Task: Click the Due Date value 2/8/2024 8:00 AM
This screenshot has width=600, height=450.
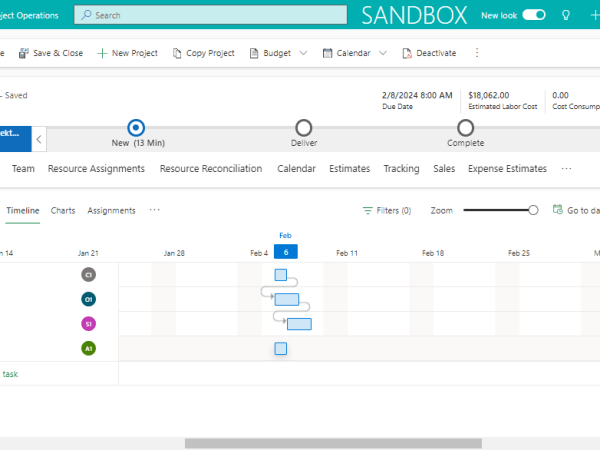Action: [x=417, y=95]
